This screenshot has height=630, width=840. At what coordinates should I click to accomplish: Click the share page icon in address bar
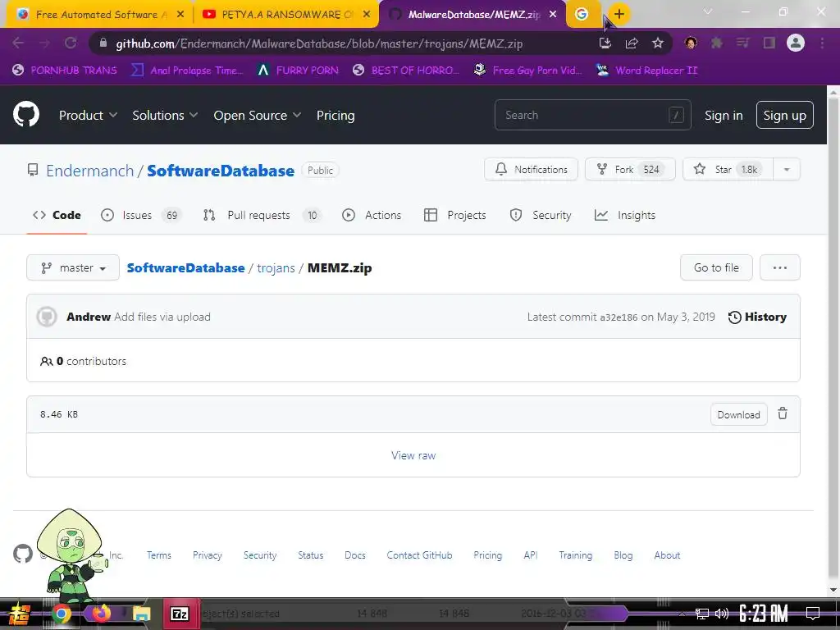(632, 43)
